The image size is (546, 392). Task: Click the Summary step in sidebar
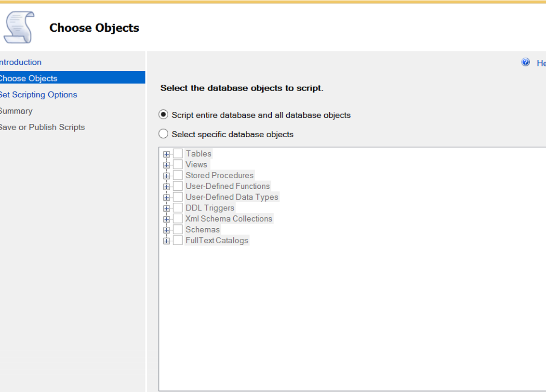pos(16,111)
